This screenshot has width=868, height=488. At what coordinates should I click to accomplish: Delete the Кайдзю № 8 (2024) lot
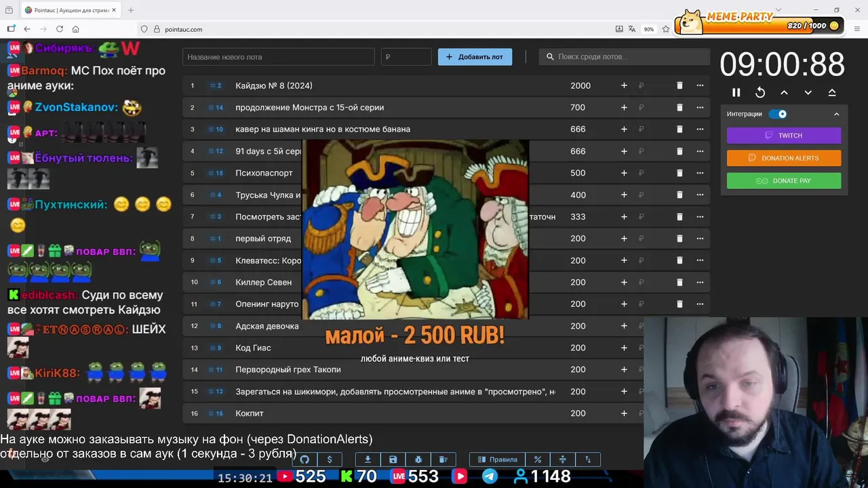679,85
